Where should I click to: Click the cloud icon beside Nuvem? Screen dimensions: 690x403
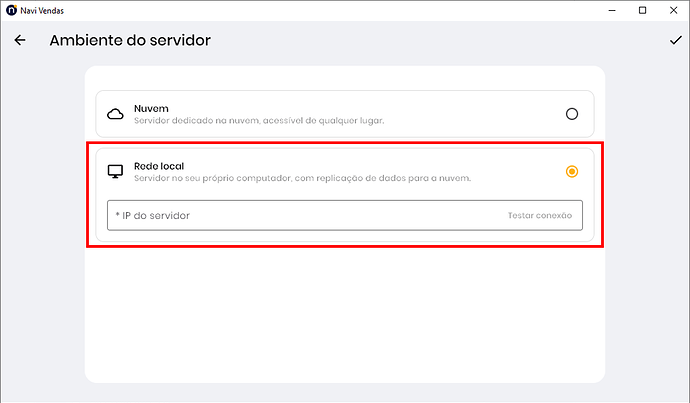click(x=115, y=114)
